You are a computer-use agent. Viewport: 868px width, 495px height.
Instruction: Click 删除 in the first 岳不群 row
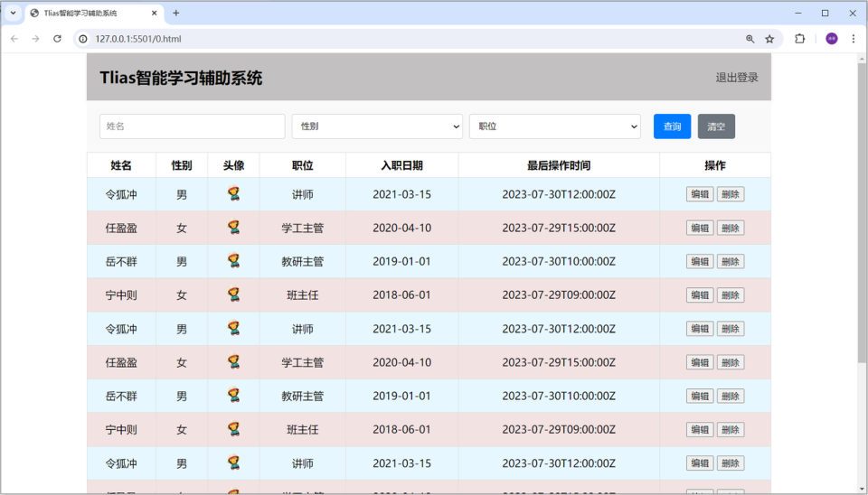coord(731,262)
